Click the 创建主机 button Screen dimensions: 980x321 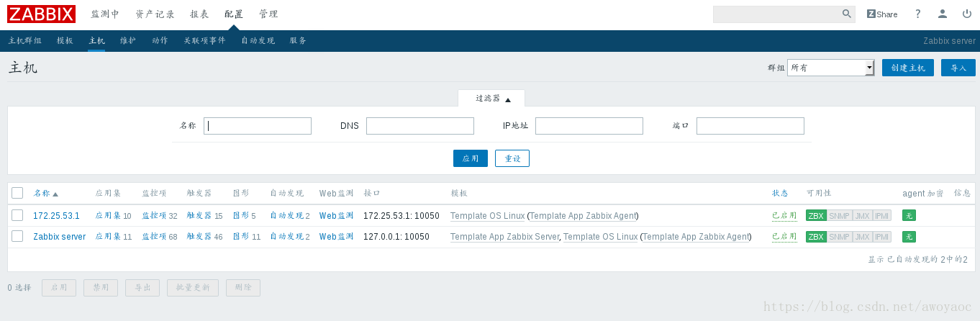tap(908, 68)
